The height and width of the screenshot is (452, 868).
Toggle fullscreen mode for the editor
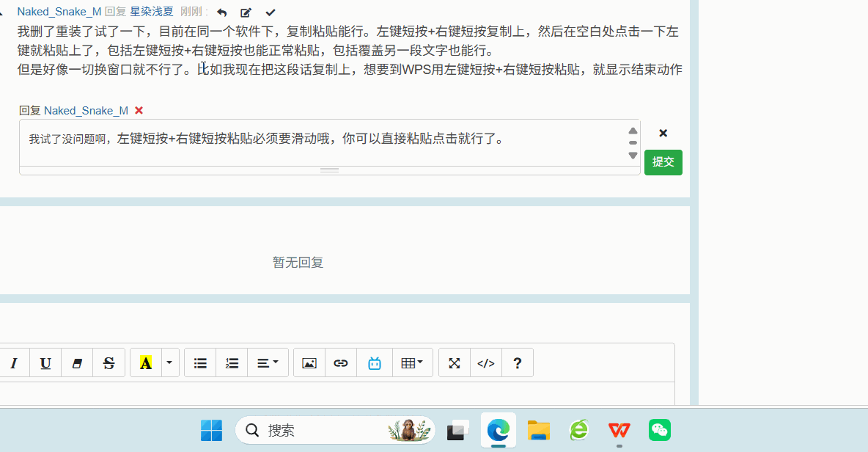[x=455, y=363]
